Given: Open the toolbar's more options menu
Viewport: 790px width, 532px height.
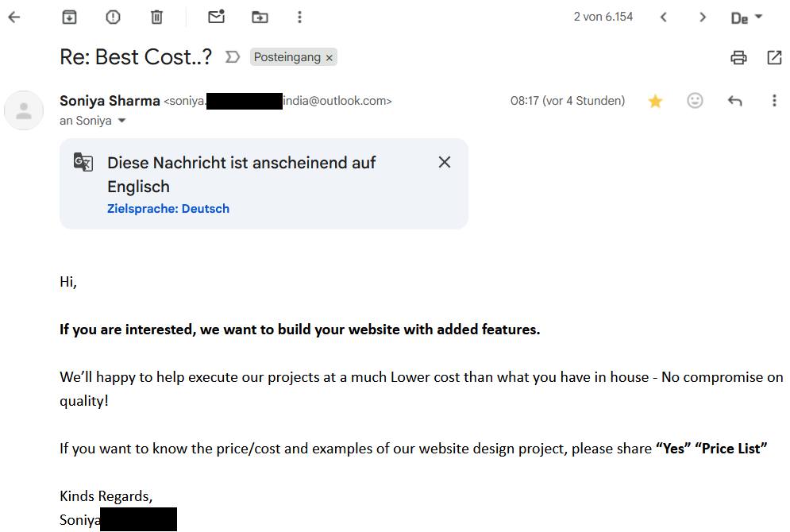Looking at the screenshot, I should (x=299, y=17).
